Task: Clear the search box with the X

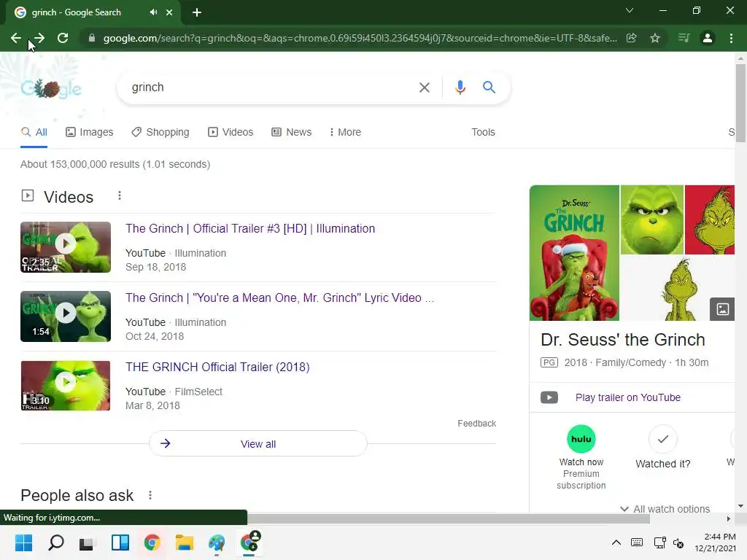Action: click(424, 87)
